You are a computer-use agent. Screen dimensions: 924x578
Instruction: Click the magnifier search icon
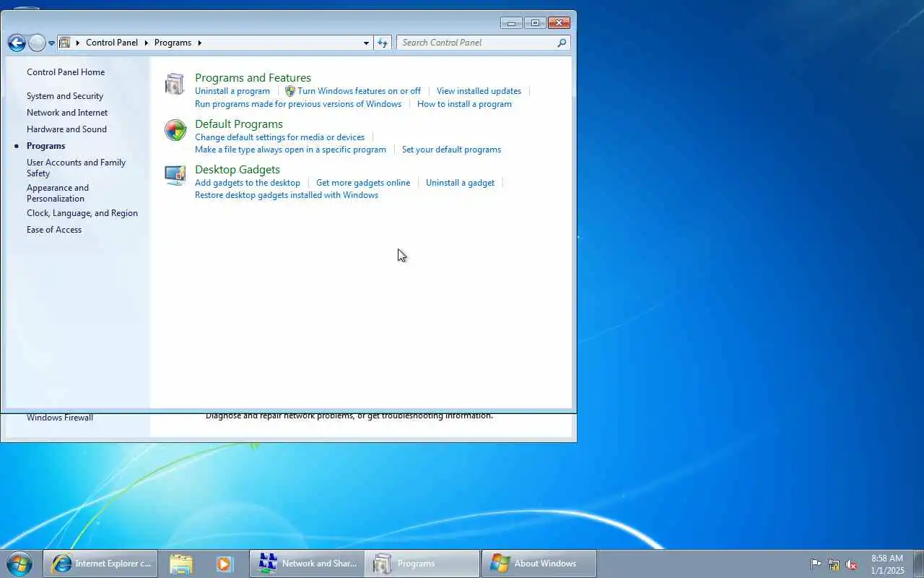(562, 43)
